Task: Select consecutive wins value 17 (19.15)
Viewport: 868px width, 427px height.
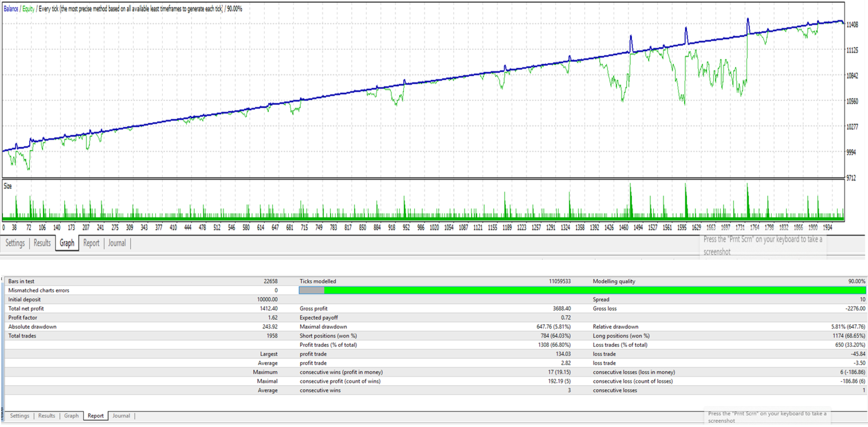Action: coord(558,372)
